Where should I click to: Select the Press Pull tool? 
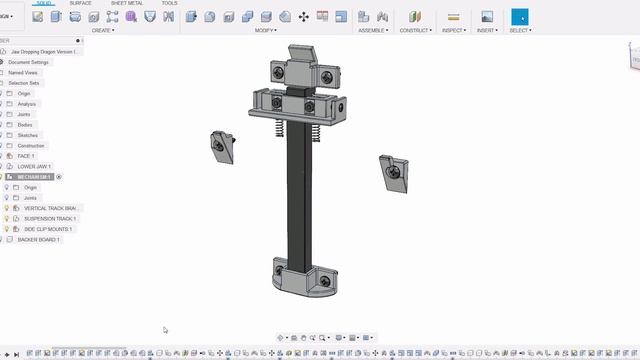coord(191,17)
